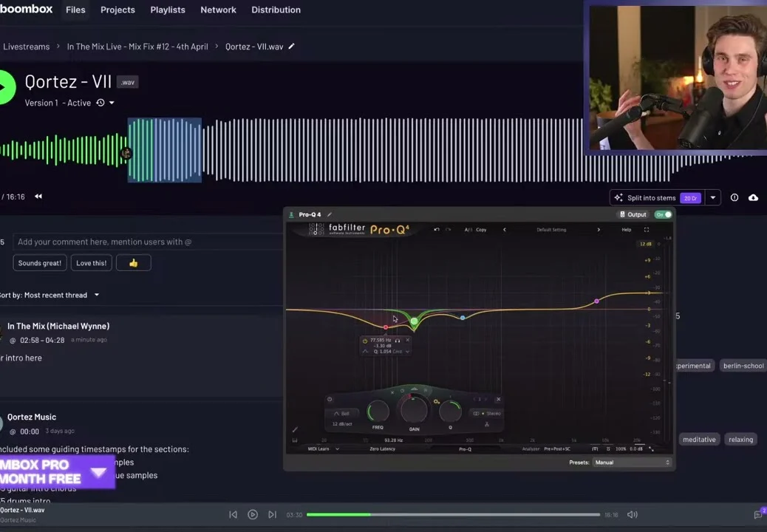Select the blue EQ band node
This screenshot has width=767, height=532.
(x=463, y=318)
